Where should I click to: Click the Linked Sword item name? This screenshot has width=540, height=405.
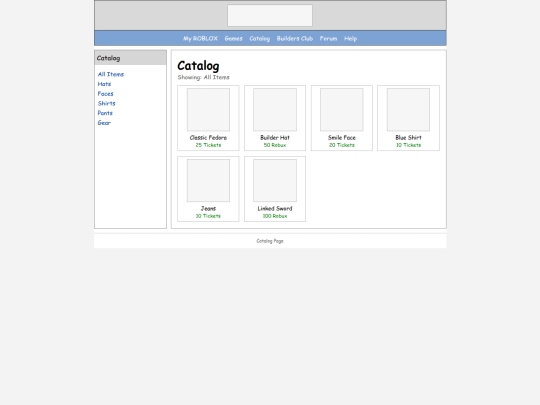275,208
